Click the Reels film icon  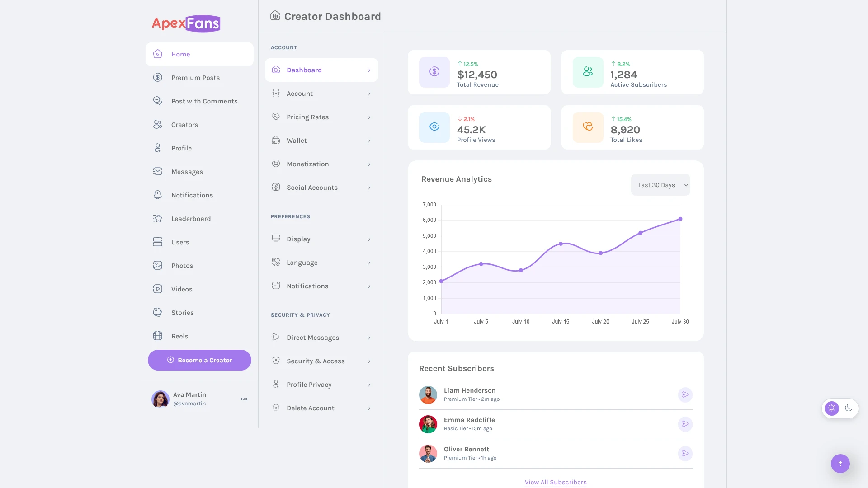[x=157, y=336]
